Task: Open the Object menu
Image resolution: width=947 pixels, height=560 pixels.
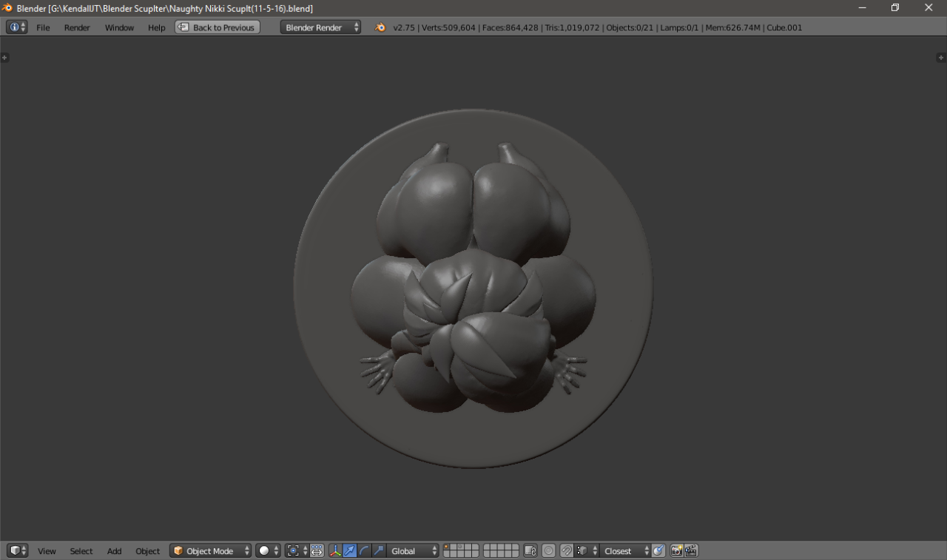Action: tap(147, 551)
